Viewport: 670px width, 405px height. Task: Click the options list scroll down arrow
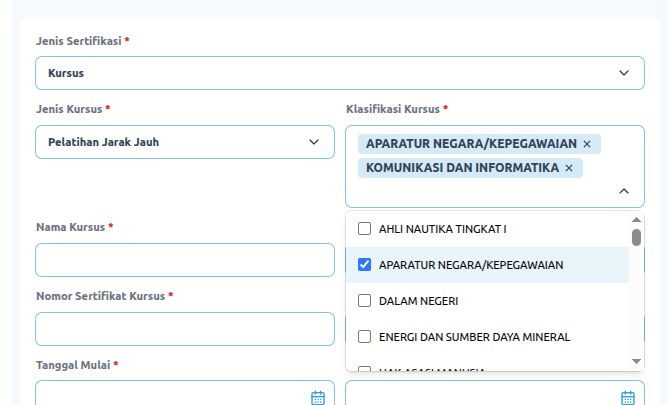[636, 360]
